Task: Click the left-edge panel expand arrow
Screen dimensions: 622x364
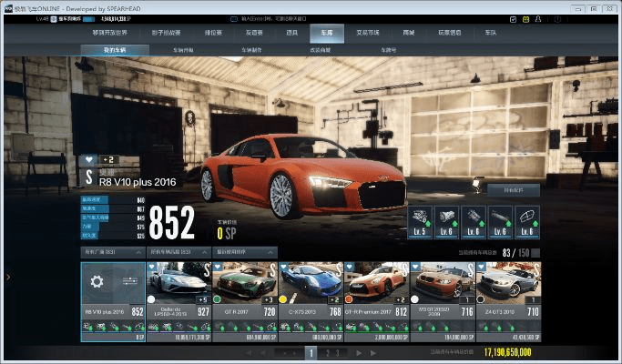Action: point(7,277)
